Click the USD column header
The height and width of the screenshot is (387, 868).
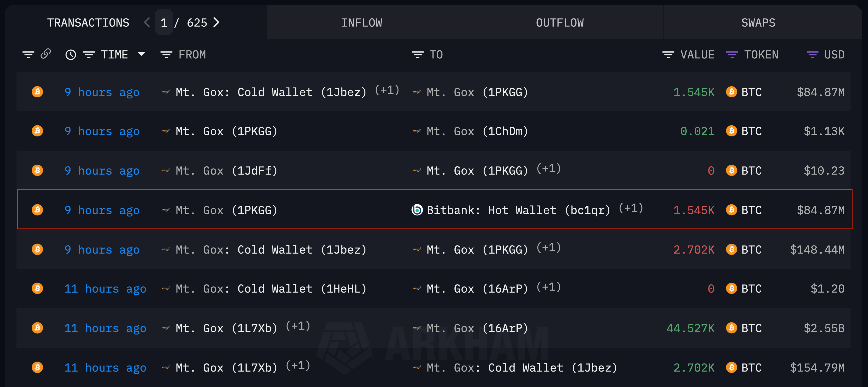(834, 54)
